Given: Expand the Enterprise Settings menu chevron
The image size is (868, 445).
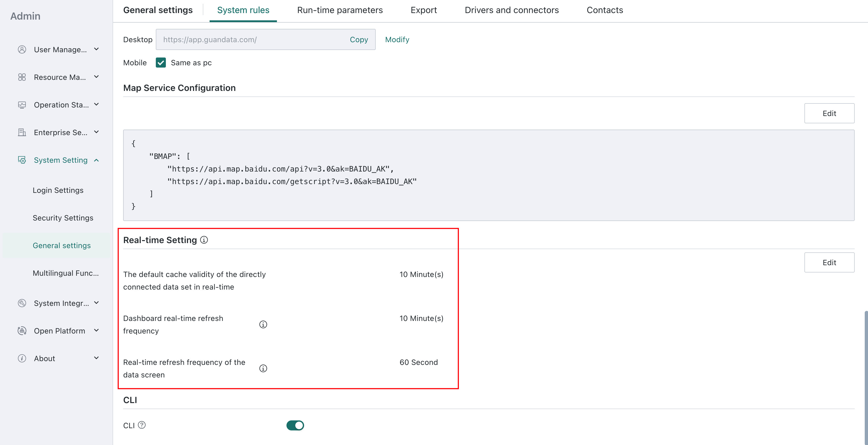Looking at the screenshot, I should pyautogui.click(x=96, y=132).
